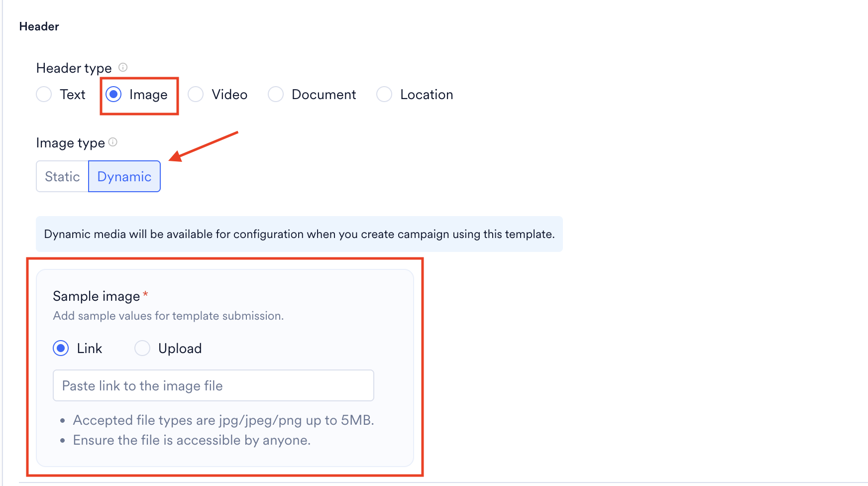The image size is (868, 486).
Task: Select the Image header type radio button
Action: (x=113, y=94)
